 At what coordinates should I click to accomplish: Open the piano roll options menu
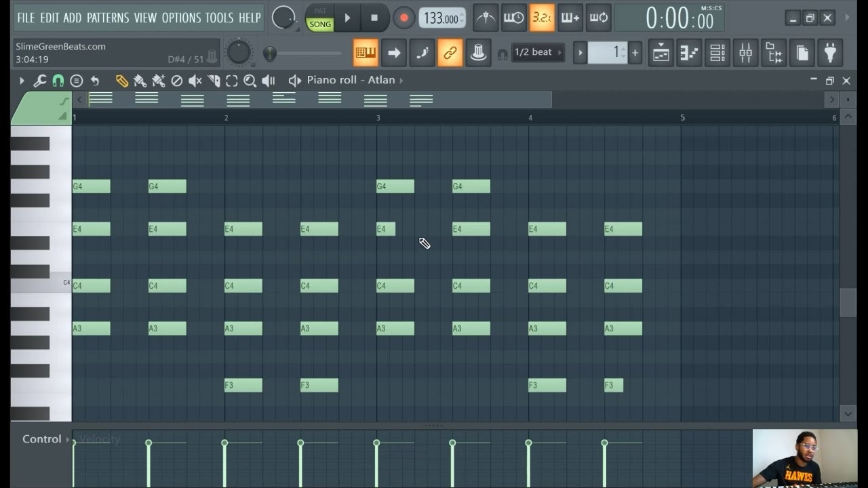76,80
